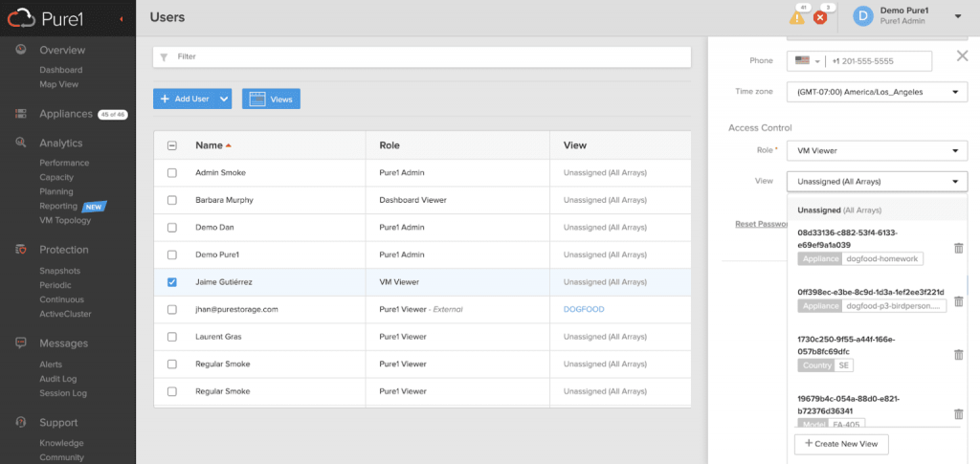
Task: Click the Add User button
Action: tap(185, 99)
